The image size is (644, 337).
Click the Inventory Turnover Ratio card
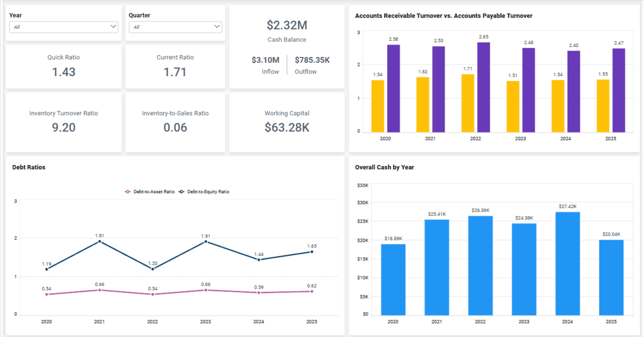(x=64, y=122)
